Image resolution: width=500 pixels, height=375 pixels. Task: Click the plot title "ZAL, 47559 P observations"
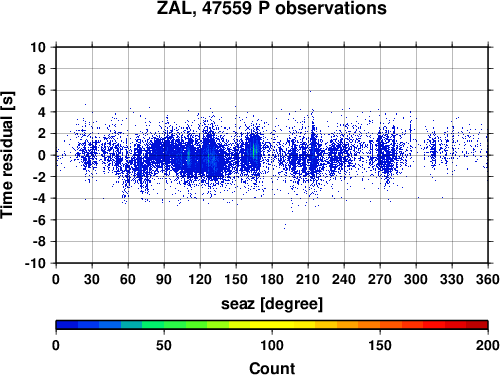tap(272, 8)
